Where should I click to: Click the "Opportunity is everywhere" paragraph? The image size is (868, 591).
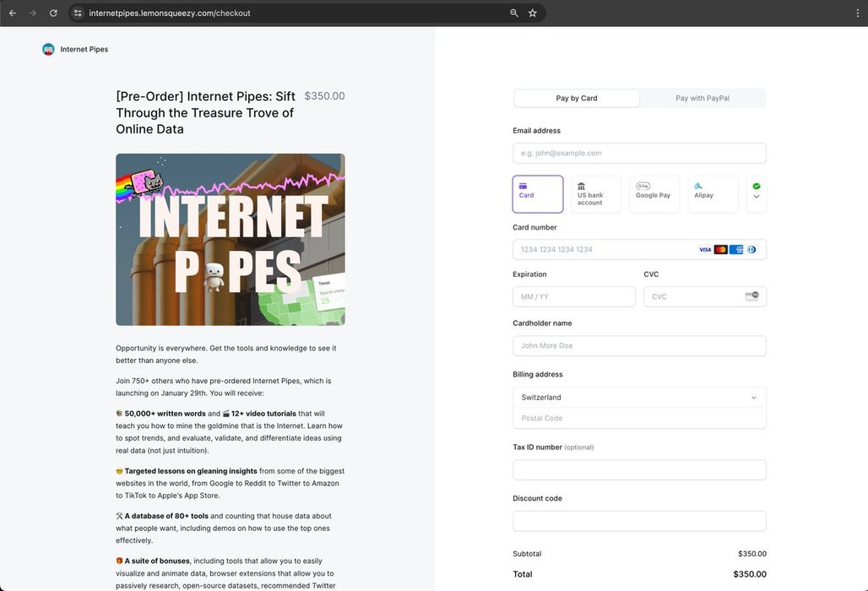coord(225,354)
